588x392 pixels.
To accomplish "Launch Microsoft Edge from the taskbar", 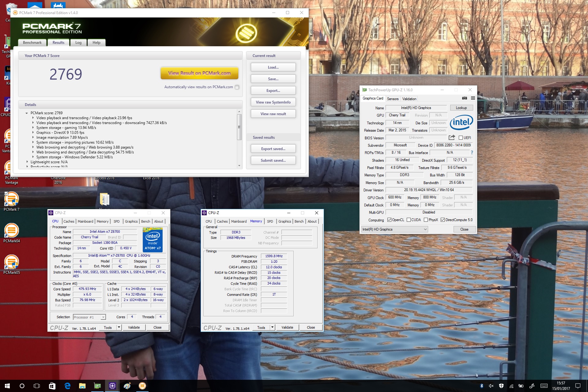I will [x=67, y=386].
